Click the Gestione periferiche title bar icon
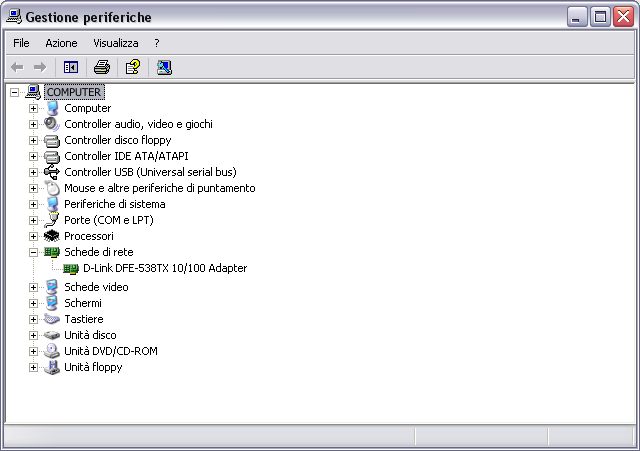The width and height of the screenshot is (640, 451). pyautogui.click(x=14, y=16)
